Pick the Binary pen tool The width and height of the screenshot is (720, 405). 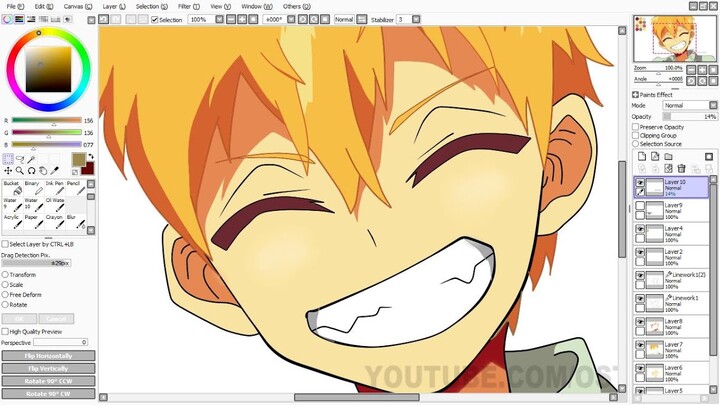pos(34,188)
